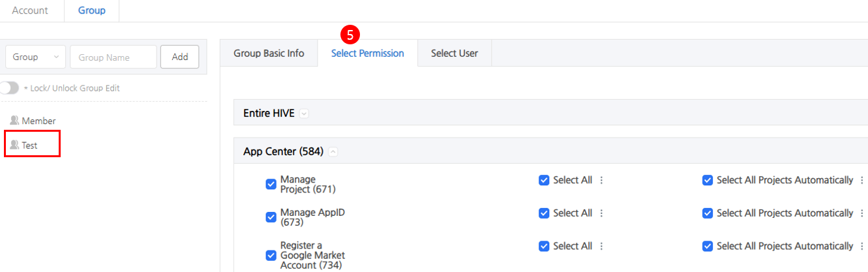Open kebab menu next to Google Market Account Select All
The width and height of the screenshot is (868, 272).
click(601, 246)
